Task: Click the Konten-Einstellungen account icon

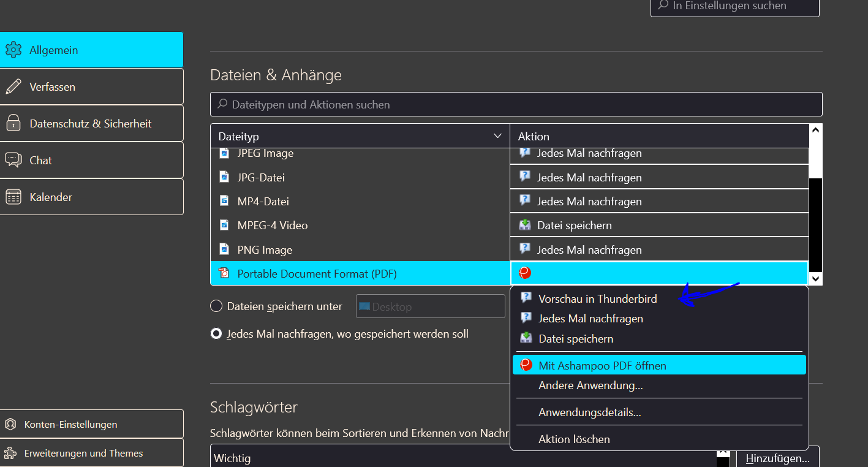Action: [x=10, y=424]
